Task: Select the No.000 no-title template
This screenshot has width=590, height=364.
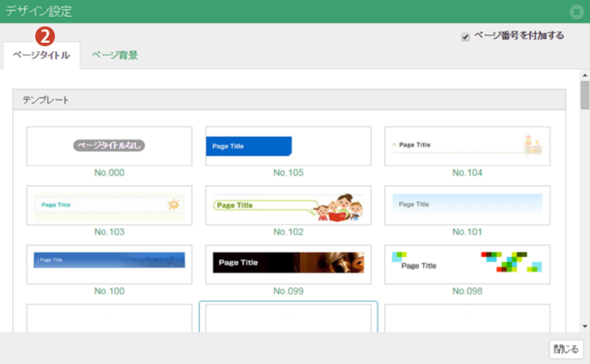Action: (109, 146)
